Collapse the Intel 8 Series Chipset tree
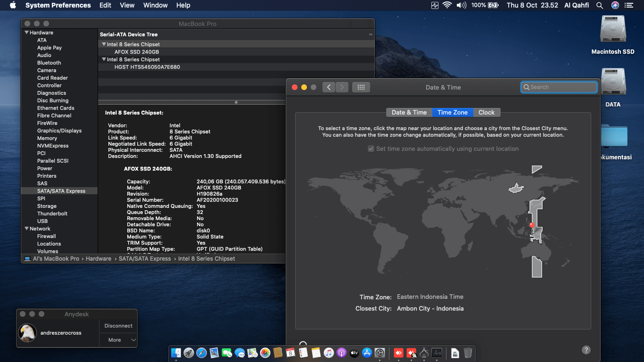 tap(104, 44)
